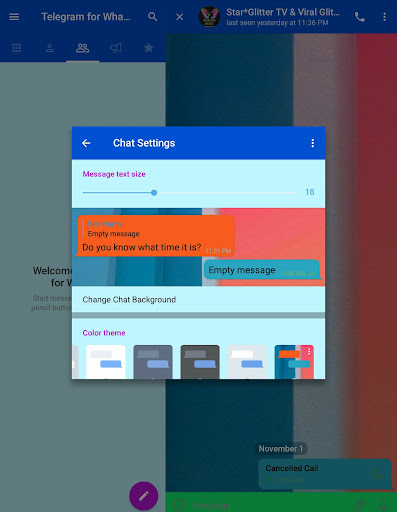Switch to the groups tab
397x512 pixels.
pyautogui.click(x=82, y=48)
